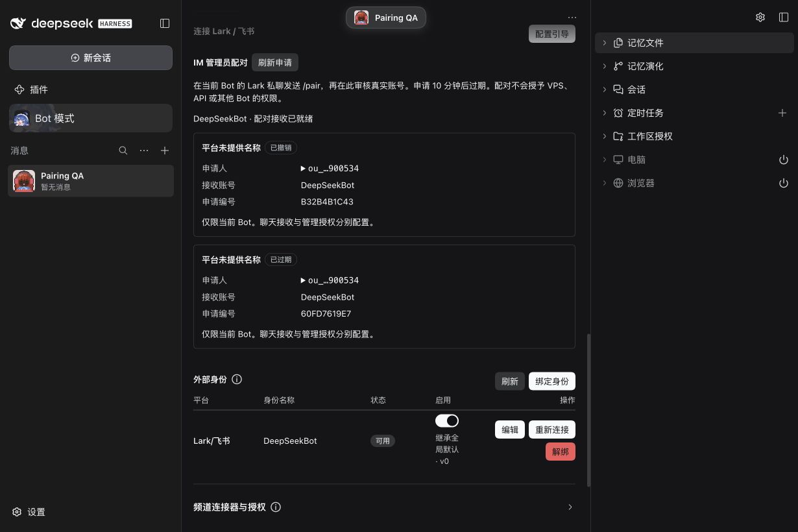The height and width of the screenshot is (532, 798).
Task: Click the 定时任务 alarm clock icon
Action: [618, 113]
